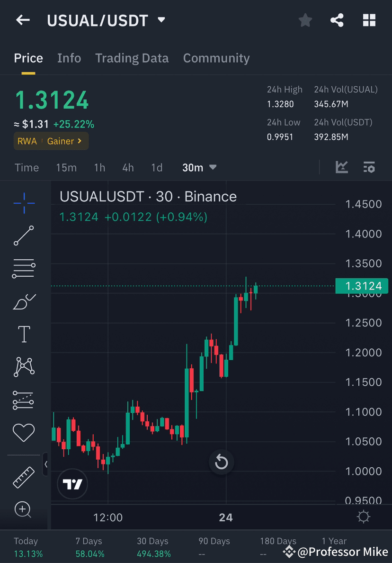392x563 pixels.
Task: Choose the XABCD pattern tool
Action: (24, 367)
